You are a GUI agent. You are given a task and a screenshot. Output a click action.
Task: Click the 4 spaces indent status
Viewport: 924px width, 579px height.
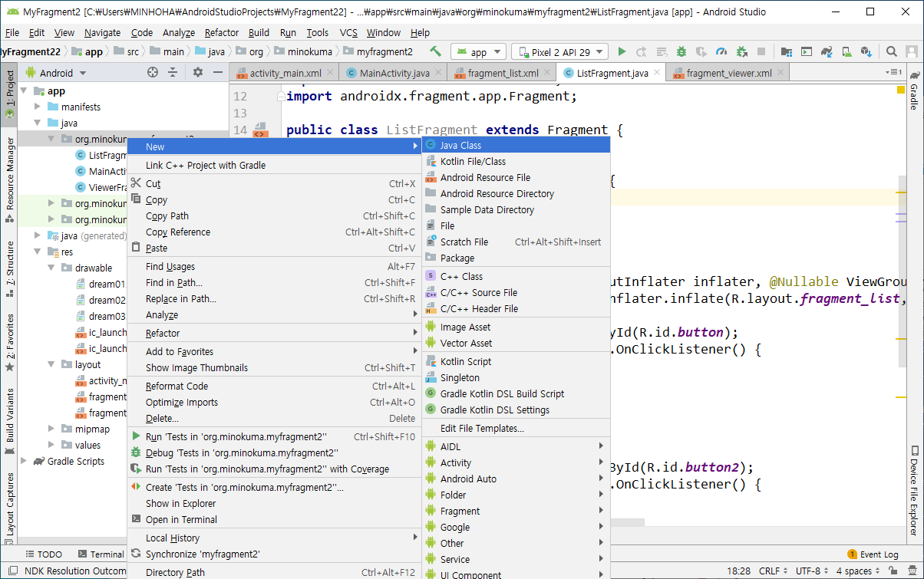pos(858,571)
